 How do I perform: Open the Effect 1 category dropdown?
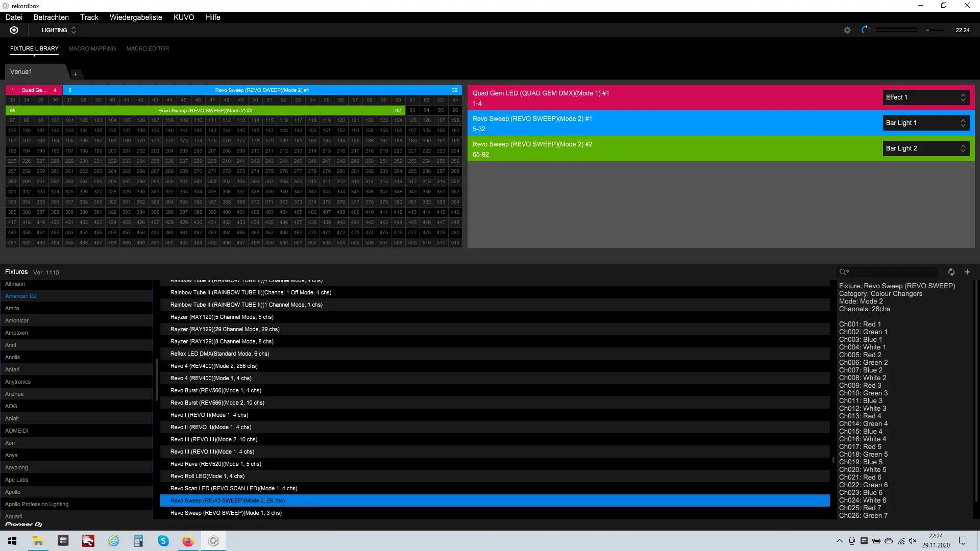925,97
